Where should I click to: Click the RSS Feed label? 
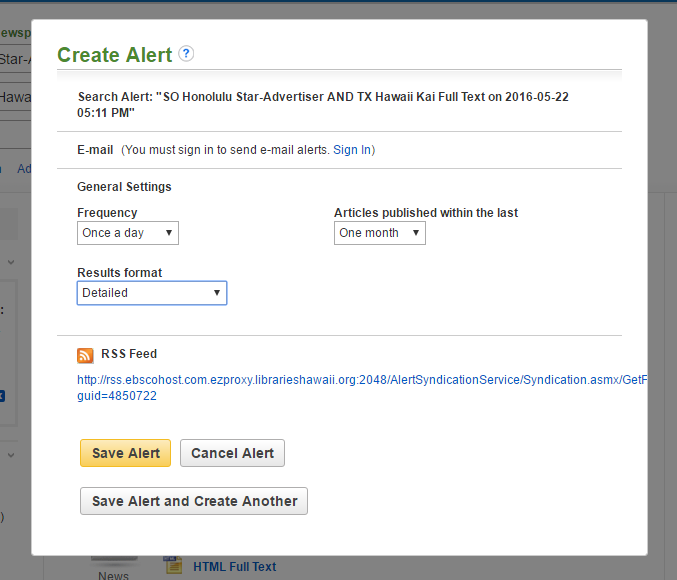click(129, 354)
